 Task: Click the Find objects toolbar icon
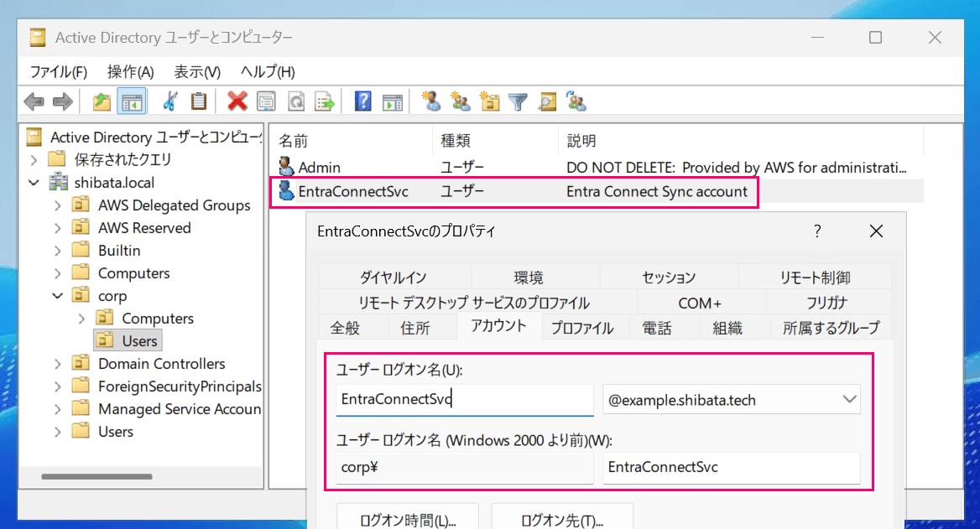click(x=548, y=101)
